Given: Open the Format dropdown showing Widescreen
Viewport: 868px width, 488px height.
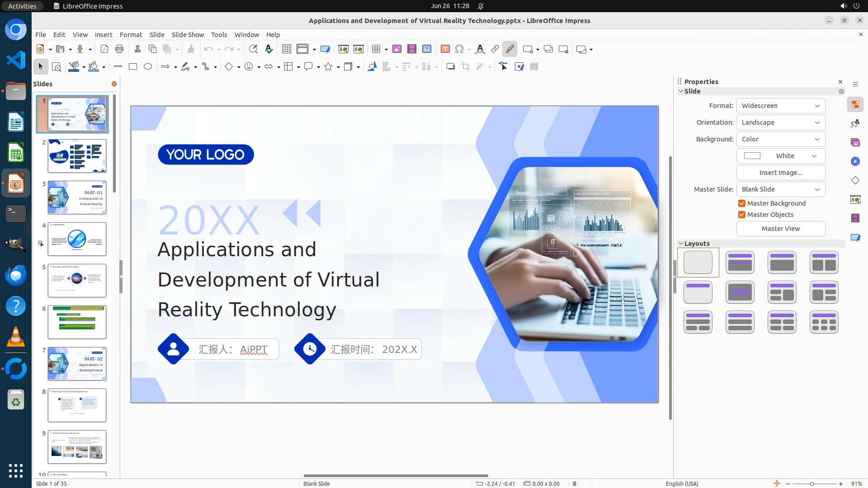Looking at the screenshot, I should coord(780,106).
